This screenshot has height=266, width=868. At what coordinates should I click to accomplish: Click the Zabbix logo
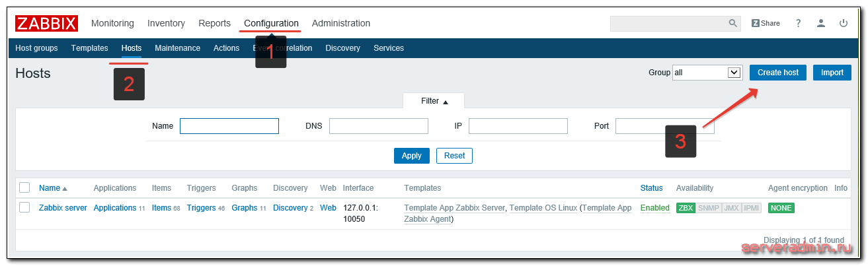(47, 24)
